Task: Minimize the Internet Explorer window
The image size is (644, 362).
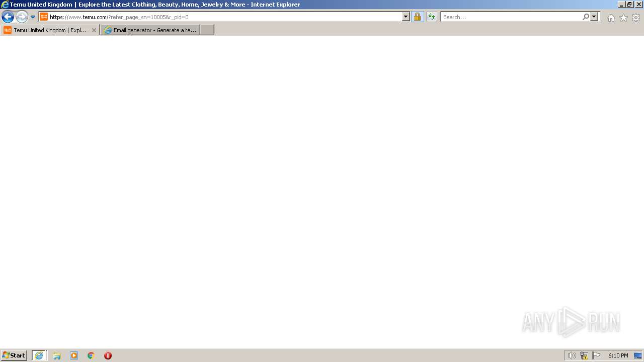Action: coord(621,5)
